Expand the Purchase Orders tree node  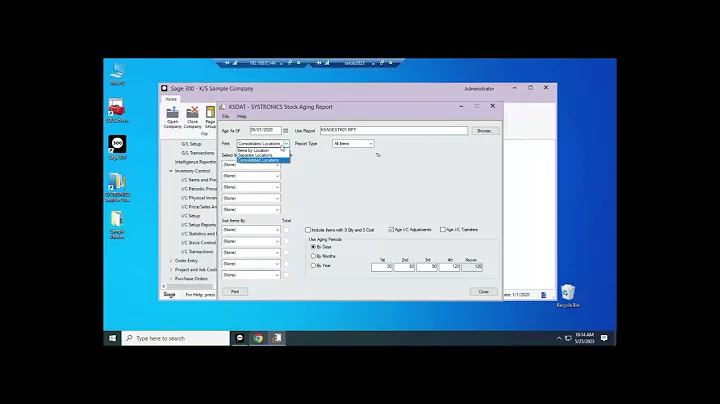pyautogui.click(x=171, y=279)
